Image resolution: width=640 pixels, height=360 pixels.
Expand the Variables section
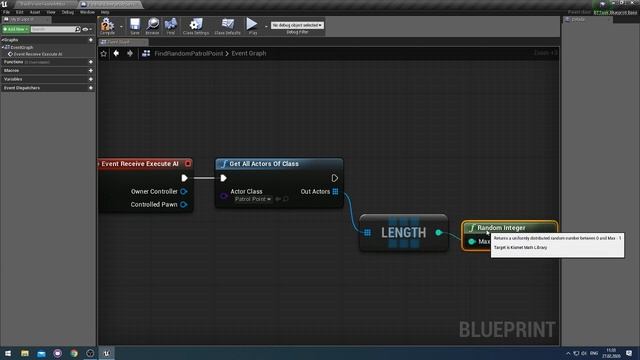click(13, 79)
